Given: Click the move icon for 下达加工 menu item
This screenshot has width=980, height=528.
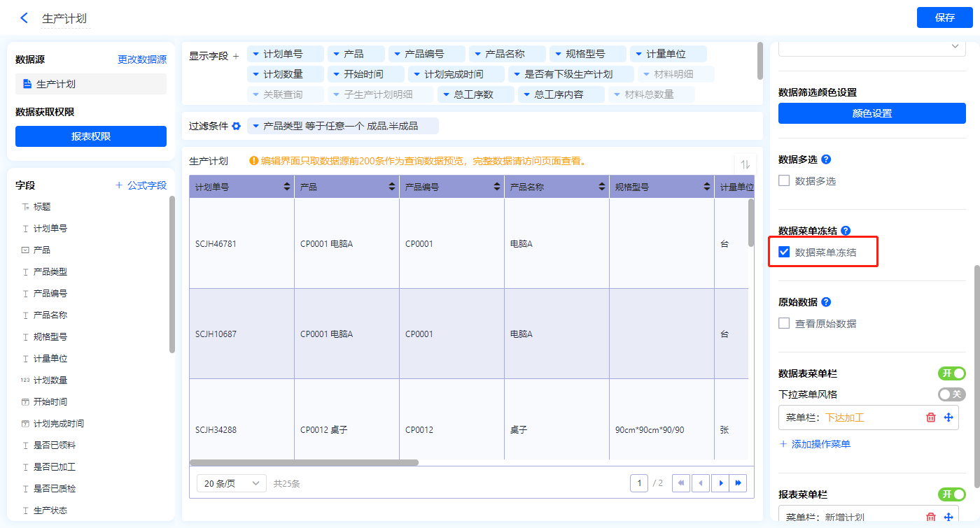Looking at the screenshot, I should pyautogui.click(x=948, y=418).
